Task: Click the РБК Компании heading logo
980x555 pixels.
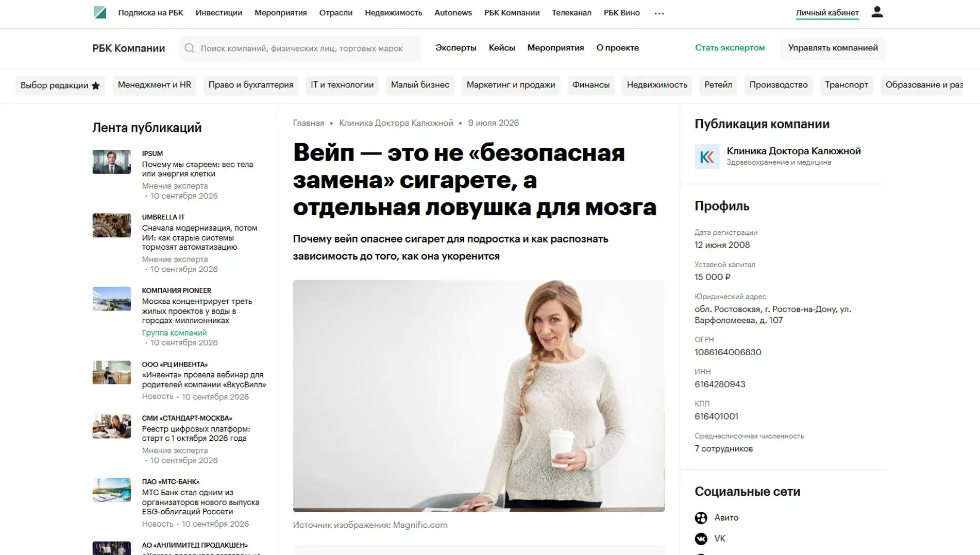Action: pos(129,48)
